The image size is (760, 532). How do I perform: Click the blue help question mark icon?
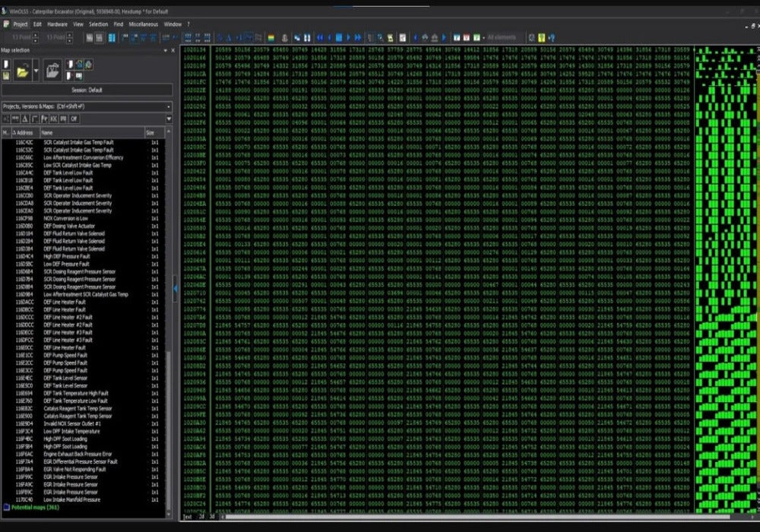552,37
